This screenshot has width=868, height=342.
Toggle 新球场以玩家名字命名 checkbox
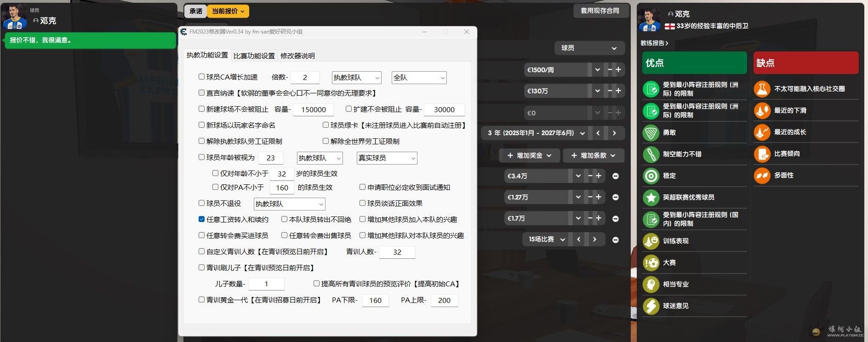point(201,125)
